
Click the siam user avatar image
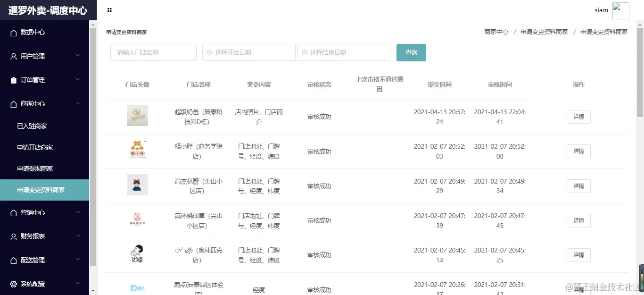coord(620,10)
